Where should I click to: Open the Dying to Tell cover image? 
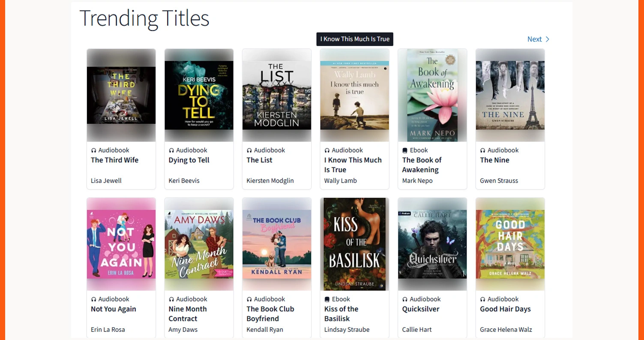pos(199,95)
